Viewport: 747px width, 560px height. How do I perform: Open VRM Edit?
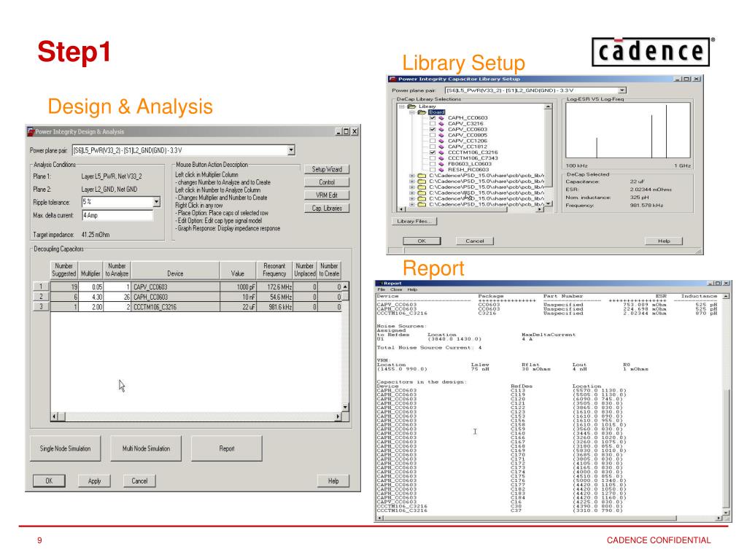pos(327,195)
